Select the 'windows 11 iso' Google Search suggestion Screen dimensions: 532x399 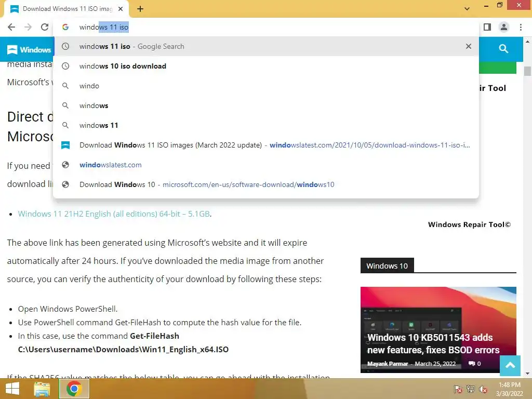(x=265, y=46)
